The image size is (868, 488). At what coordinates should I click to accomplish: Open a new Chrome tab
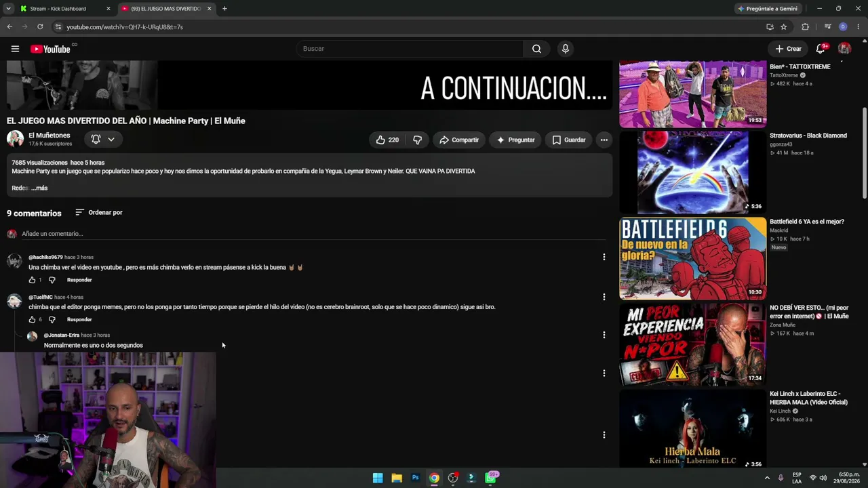click(x=224, y=9)
